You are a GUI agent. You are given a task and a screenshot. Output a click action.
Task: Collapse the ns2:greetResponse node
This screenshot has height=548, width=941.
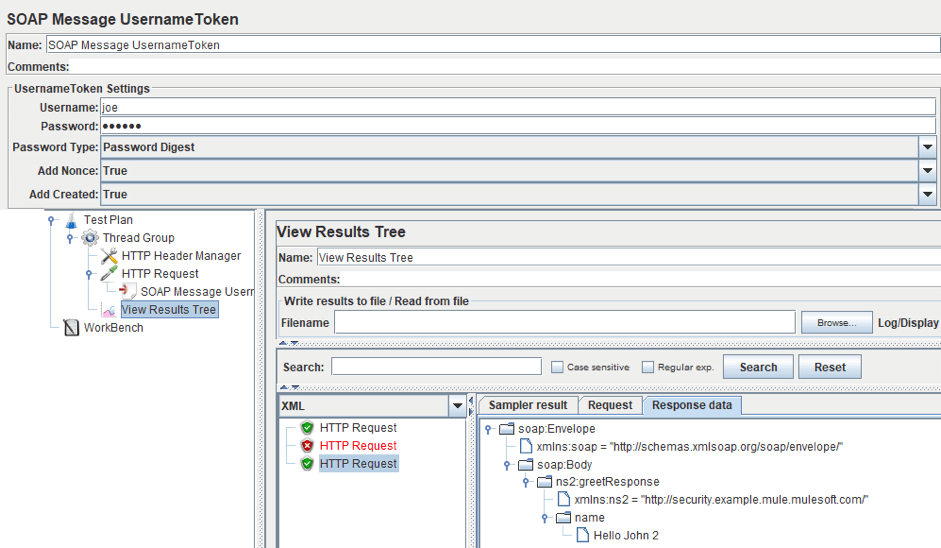pos(526,482)
